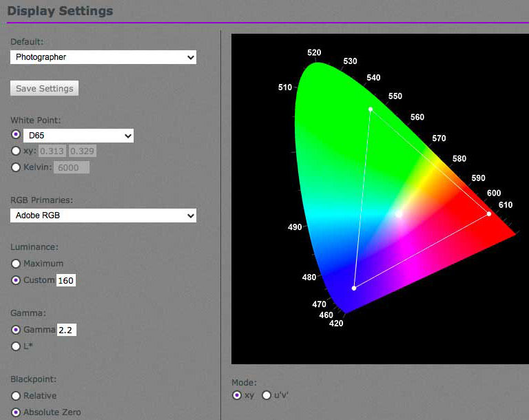Select the D65 white point radio button
The image size is (529, 420).
[x=16, y=134]
